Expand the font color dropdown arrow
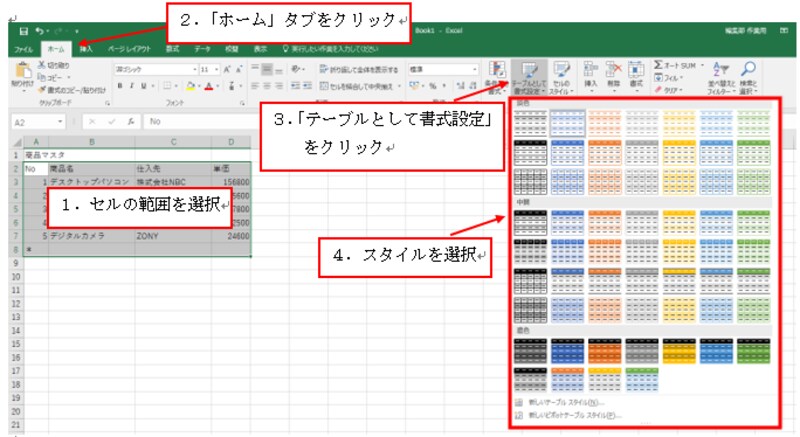 point(216,86)
